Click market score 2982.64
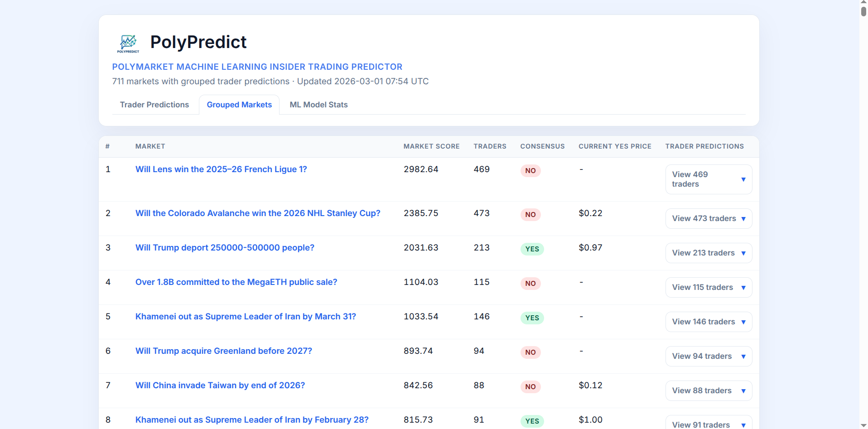868x429 pixels. [421, 169]
